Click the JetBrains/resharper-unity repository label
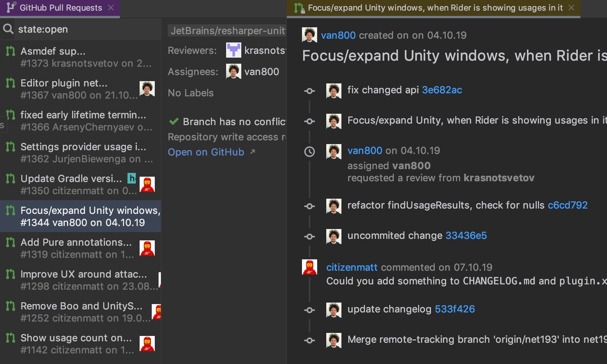 tap(227, 31)
